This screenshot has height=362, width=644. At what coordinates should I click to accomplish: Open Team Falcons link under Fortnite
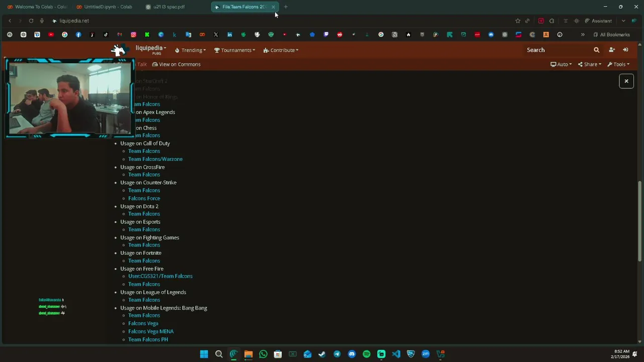pyautogui.click(x=144, y=260)
